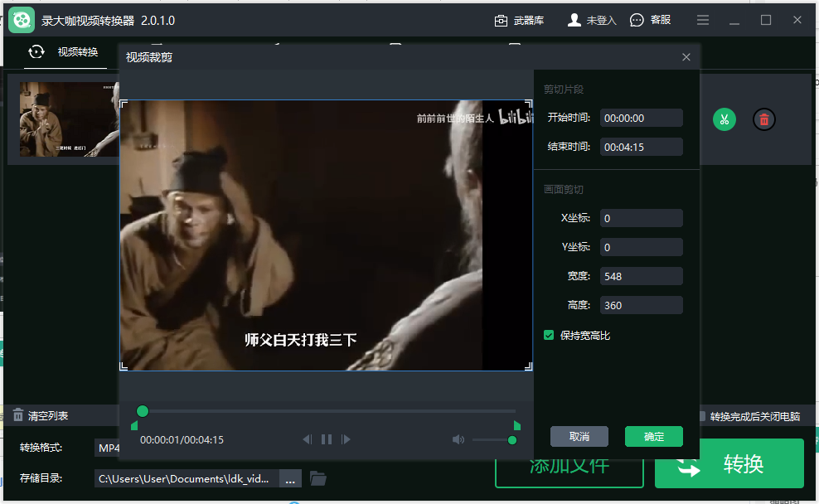Step forward one frame
This screenshot has height=504, width=819.
tap(345, 439)
